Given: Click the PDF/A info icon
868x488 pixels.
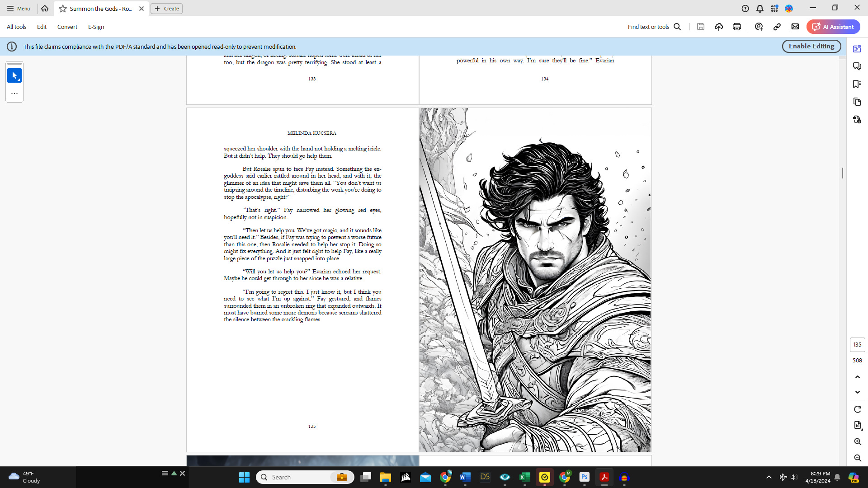Looking at the screenshot, I should [12, 47].
